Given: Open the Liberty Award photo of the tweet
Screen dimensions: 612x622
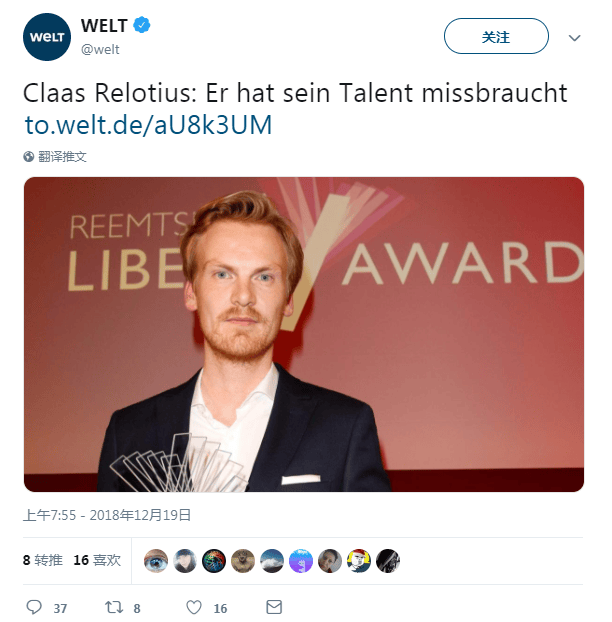Looking at the screenshot, I should 304,334.
